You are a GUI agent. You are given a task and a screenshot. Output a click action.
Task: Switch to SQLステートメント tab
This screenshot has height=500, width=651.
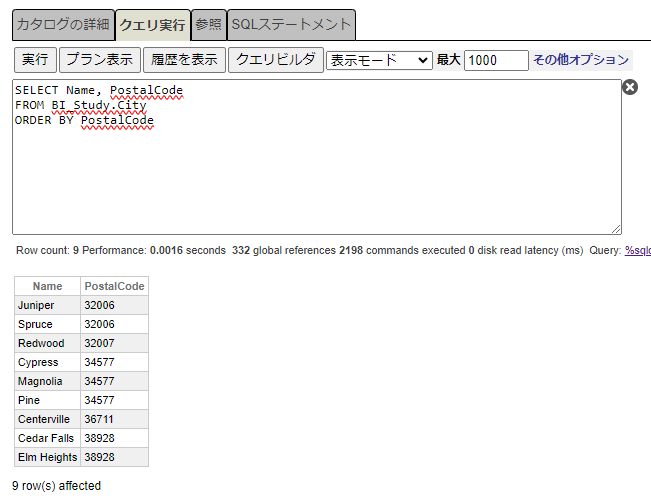click(291, 24)
